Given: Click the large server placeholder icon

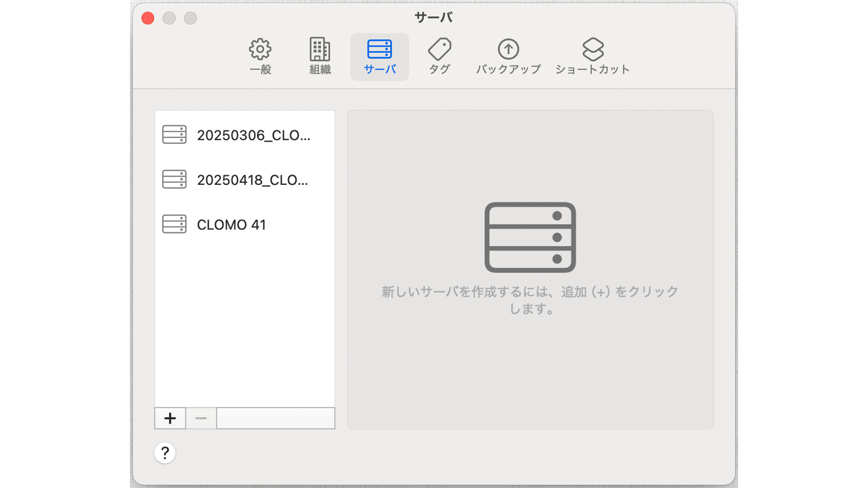Looking at the screenshot, I should [x=530, y=237].
